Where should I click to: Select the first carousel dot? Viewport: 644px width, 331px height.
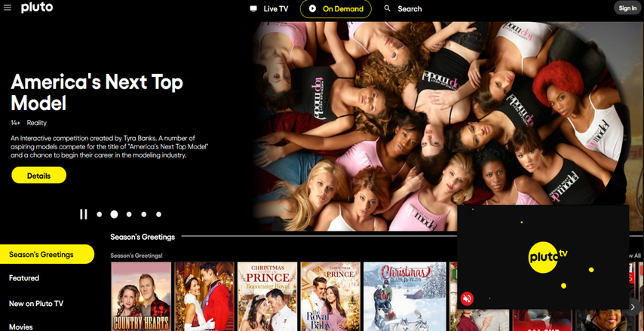99,214
